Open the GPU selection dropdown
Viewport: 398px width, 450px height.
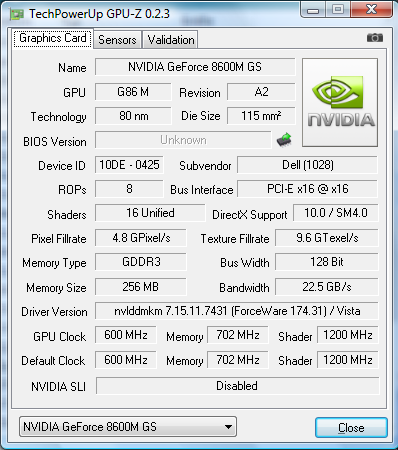point(128,427)
